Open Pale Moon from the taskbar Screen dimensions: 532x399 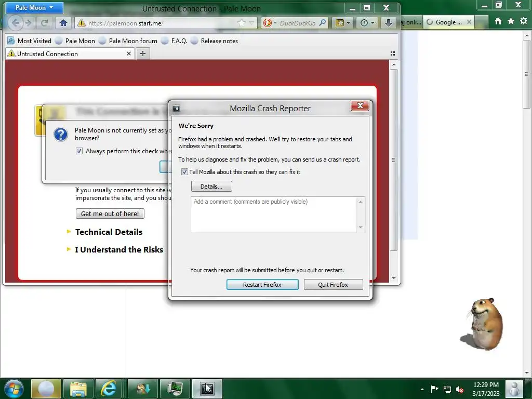pos(46,389)
